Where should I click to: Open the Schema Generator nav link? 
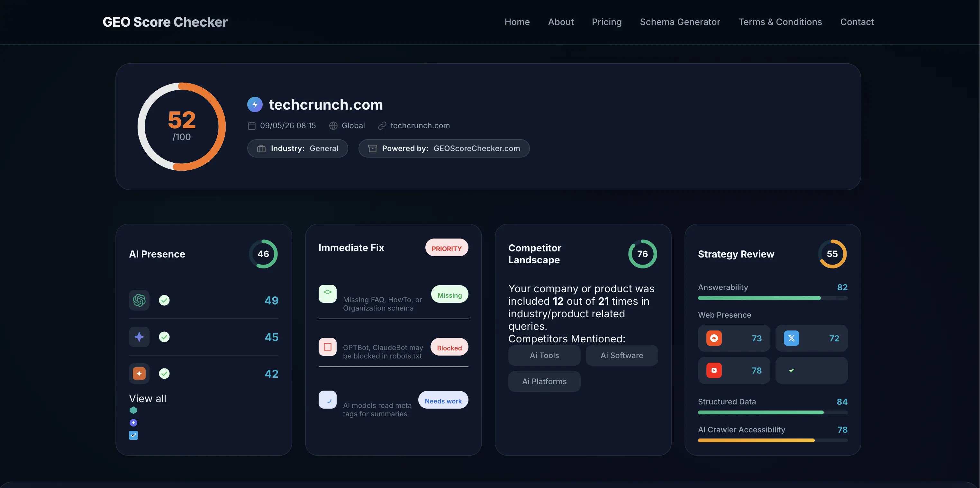coord(680,22)
